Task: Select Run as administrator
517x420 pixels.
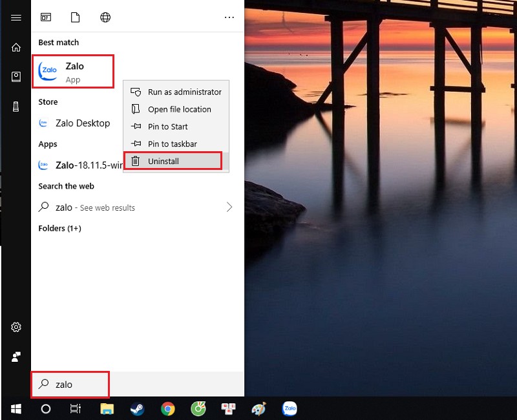Action: tap(184, 92)
